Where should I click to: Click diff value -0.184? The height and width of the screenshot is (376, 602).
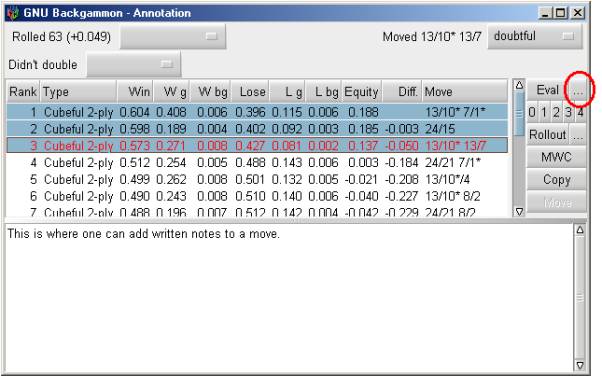[x=402, y=162]
